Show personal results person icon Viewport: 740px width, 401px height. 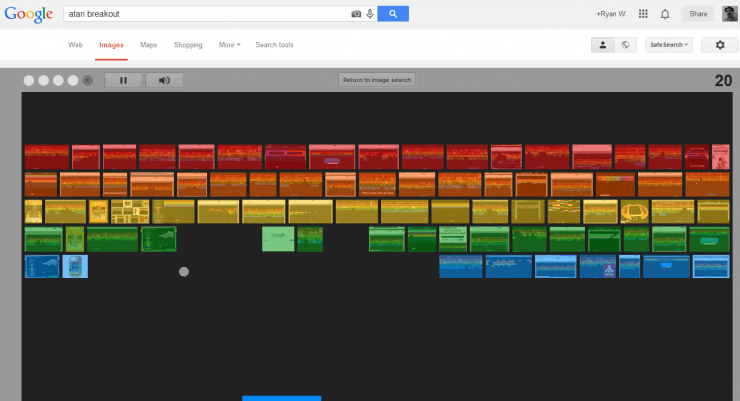point(603,45)
